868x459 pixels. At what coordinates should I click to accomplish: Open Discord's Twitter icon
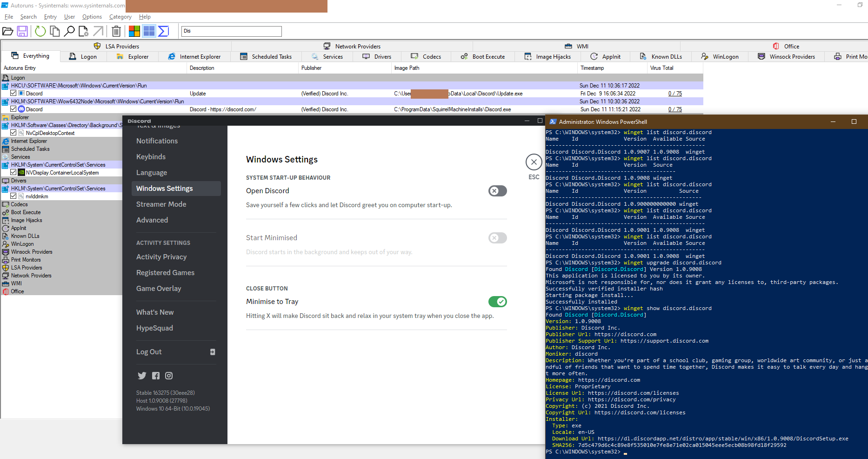coord(142,376)
